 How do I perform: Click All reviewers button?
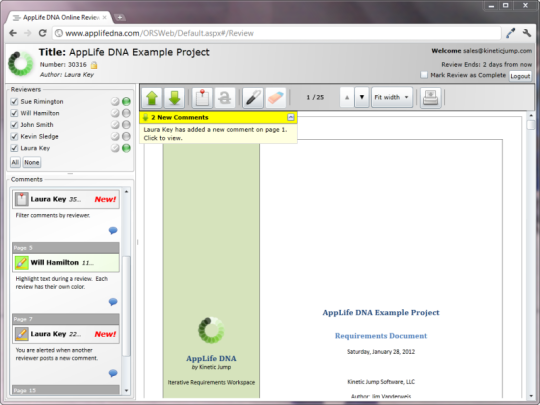pyautogui.click(x=15, y=162)
